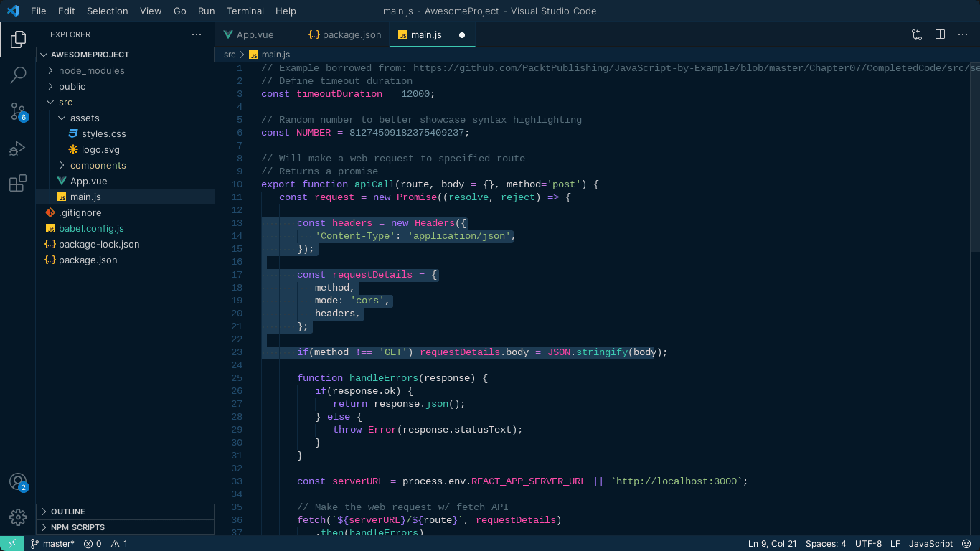The height and width of the screenshot is (551, 980).
Task: Open the Help menu
Action: point(286,11)
